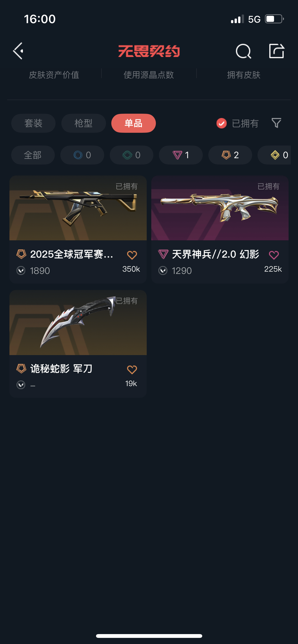The height and width of the screenshot is (644, 298).
Task: Select the 单品 tab
Action: (x=134, y=123)
